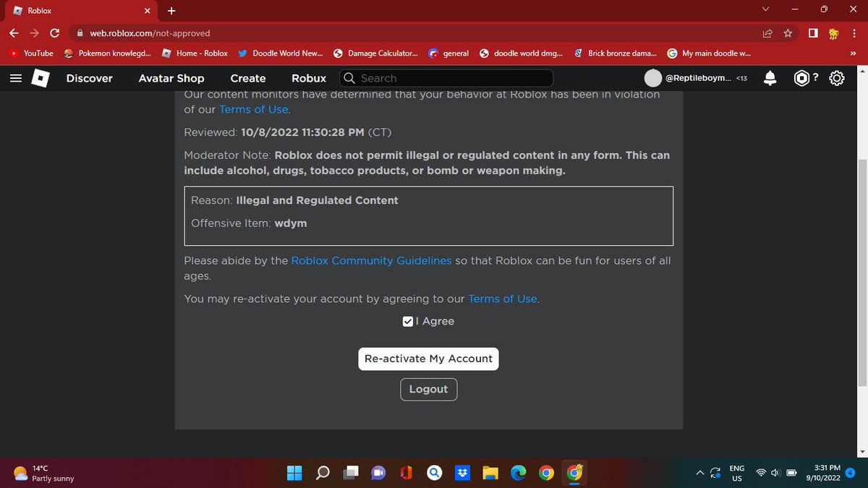Share this page from the address bar

[x=767, y=33]
